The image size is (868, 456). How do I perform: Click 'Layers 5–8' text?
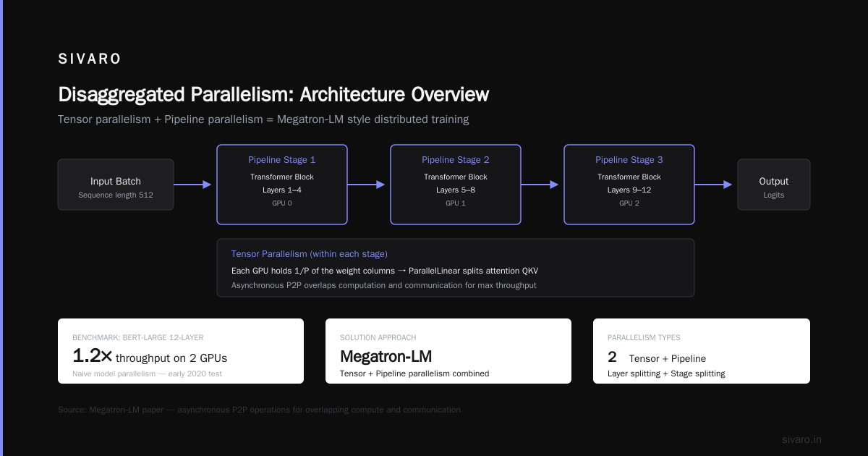pyautogui.click(x=456, y=190)
